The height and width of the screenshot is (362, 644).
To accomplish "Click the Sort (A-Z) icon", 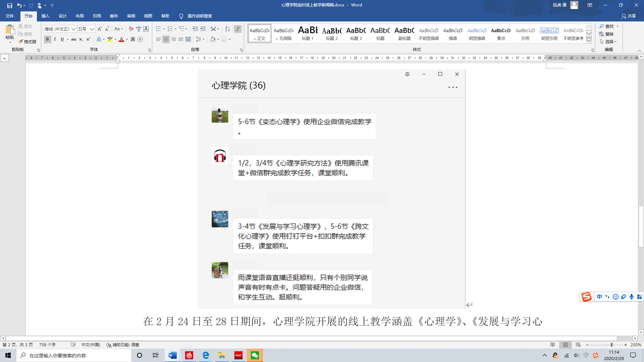I will click(x=227, y=29).
